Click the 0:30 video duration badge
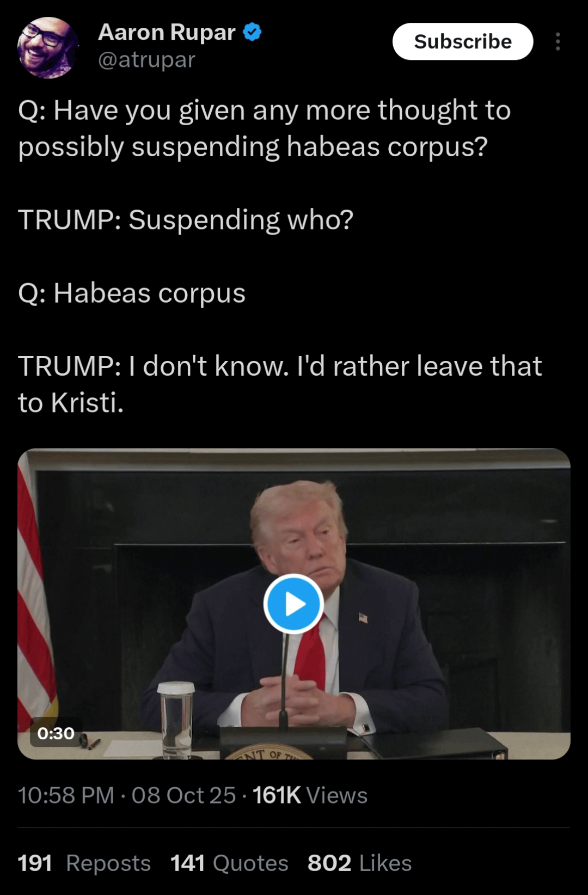Image resolution: width=588 pixels, height=895 pixels. [56, 733]
